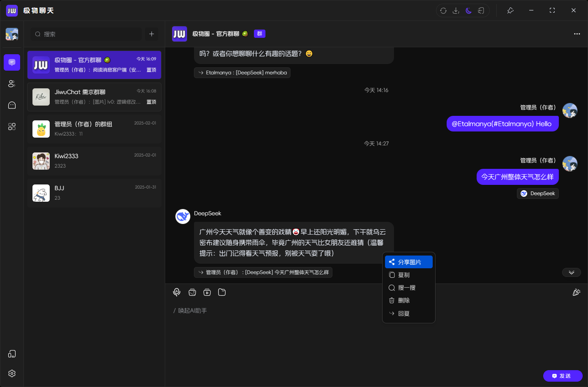The height and width of the screenshot is (387, 588).
Task: Click the user avatar at top of sidebar
Action: (12, 34)
